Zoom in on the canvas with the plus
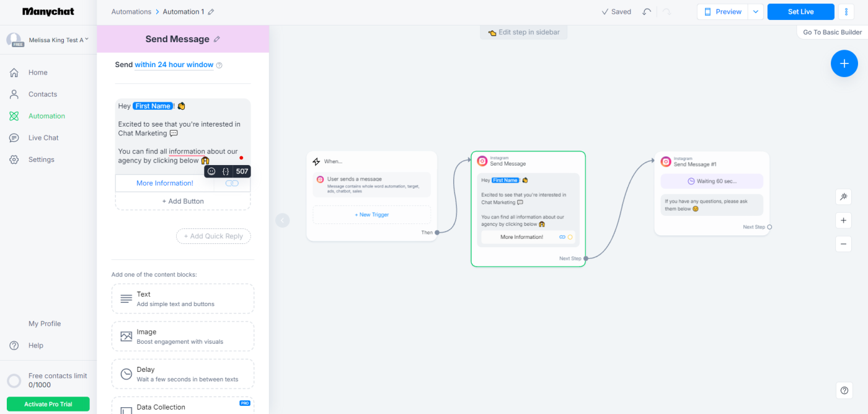Image resolution: width=868 pixels, height=414 pixels. tap(843, 220)
